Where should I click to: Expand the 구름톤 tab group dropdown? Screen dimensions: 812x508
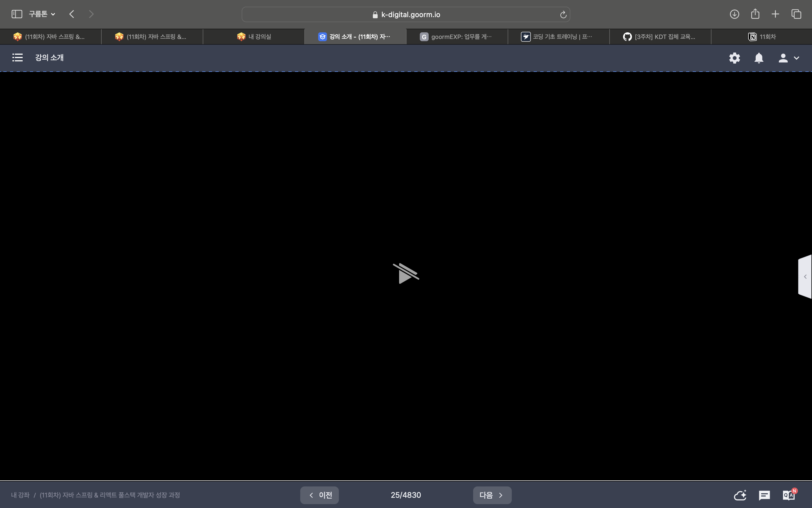point(42,14)
